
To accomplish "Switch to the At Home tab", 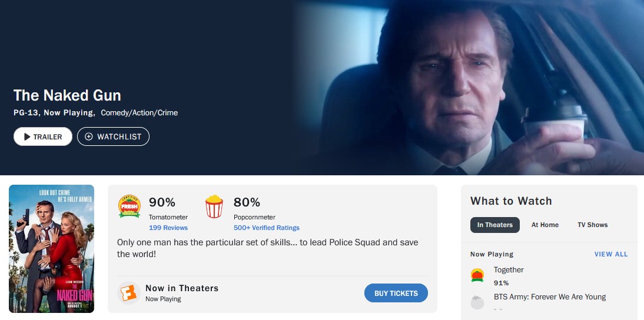I will click(x=545, y=225).
